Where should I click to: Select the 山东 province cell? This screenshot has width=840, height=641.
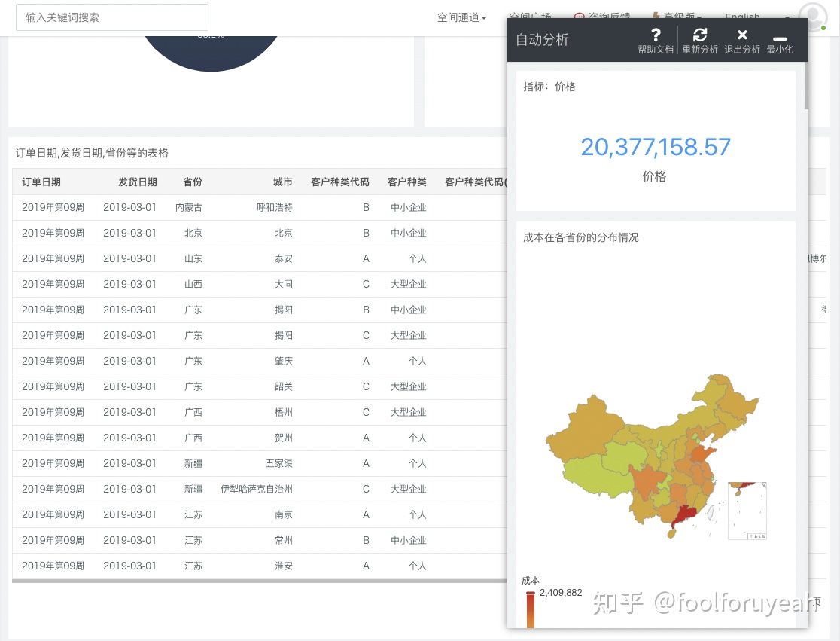coord(193,258)
